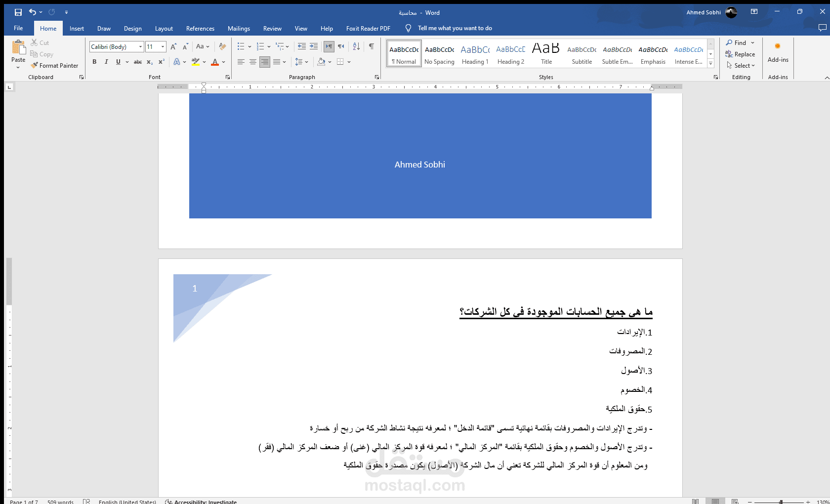Viewport: 830px width, 504px height.
Task: Click the Paste clipboard icon
Action: coord(18,47)
